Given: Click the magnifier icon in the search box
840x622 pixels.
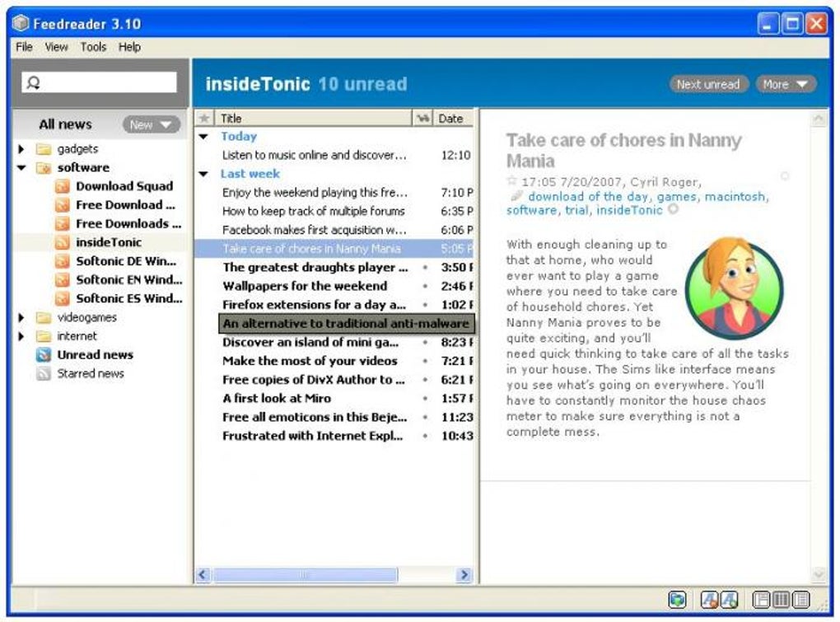Looking at the screenshot, I should 33,82.
